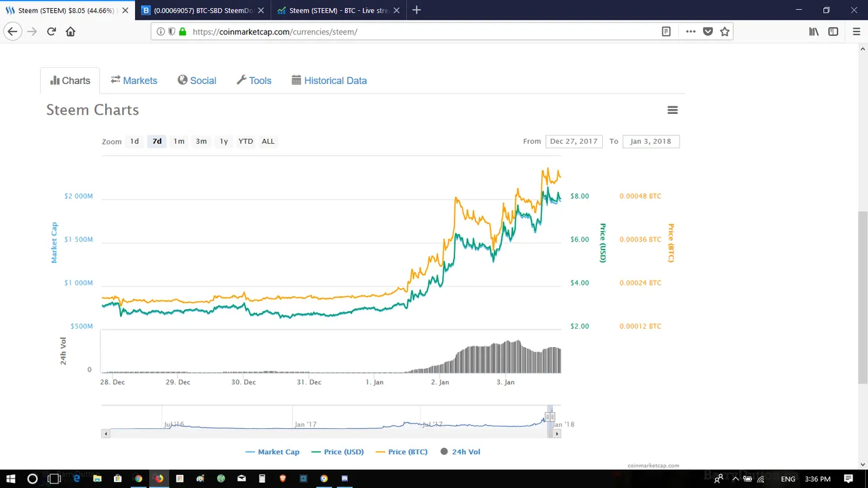Set chart zoom to 1d
The height and width of the screenshot is (488, 868).
click(134, 141)
